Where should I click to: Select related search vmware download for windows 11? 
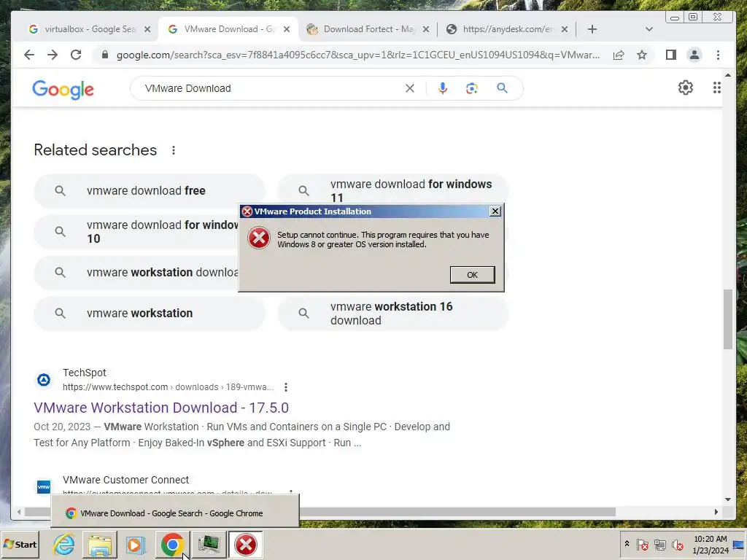(x=393, y=191)
